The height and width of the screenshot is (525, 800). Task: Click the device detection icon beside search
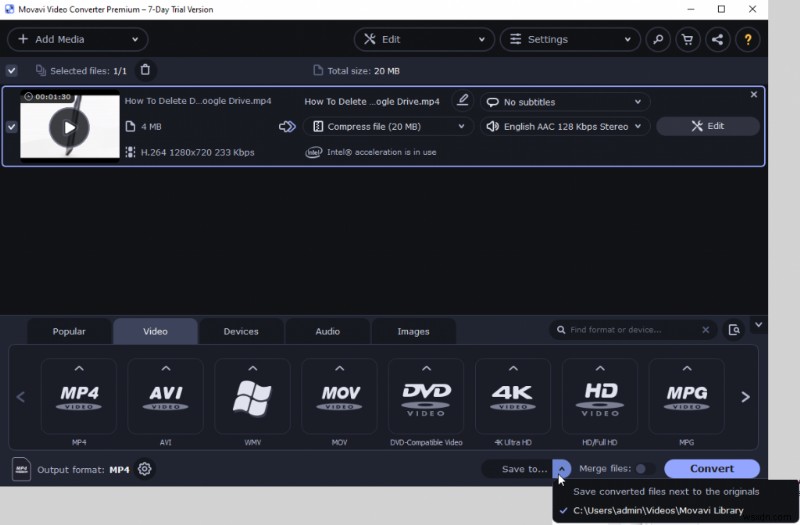click(734, 330)
